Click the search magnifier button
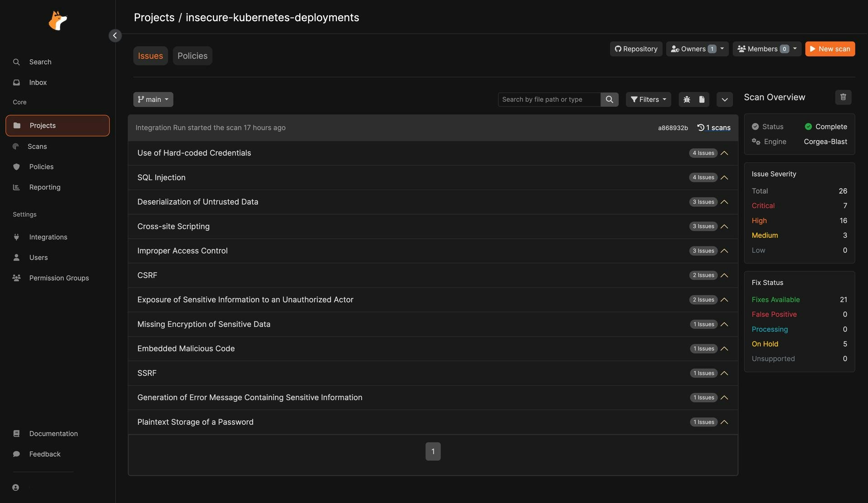The image size is (868, 503). pos(609,99)
